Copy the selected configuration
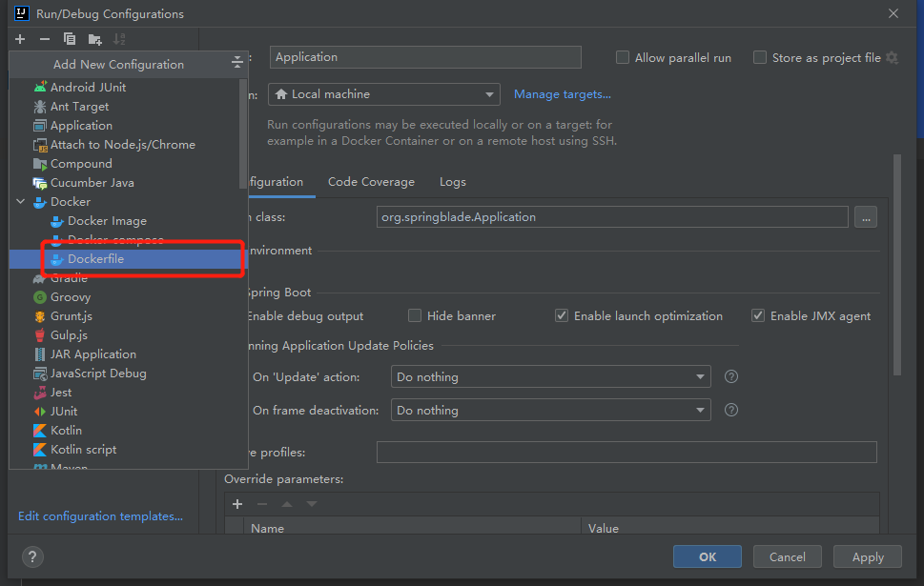 (70, 39)
